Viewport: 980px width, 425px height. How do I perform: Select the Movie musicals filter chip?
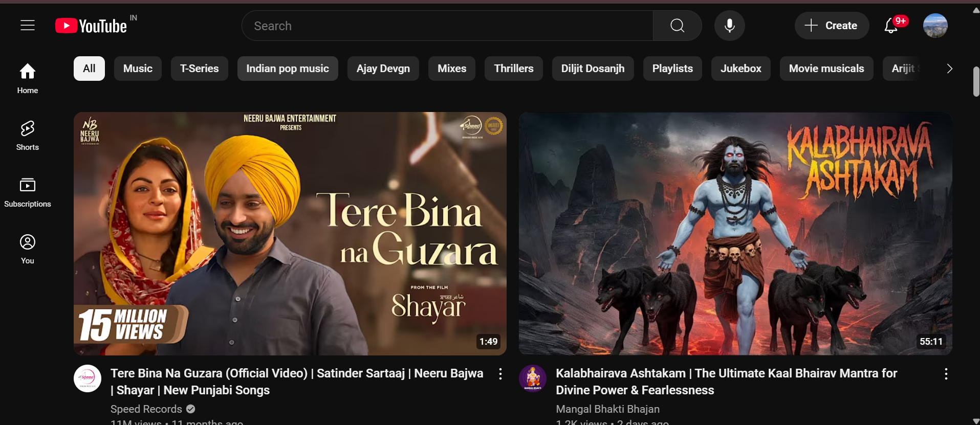click(826, 69)
